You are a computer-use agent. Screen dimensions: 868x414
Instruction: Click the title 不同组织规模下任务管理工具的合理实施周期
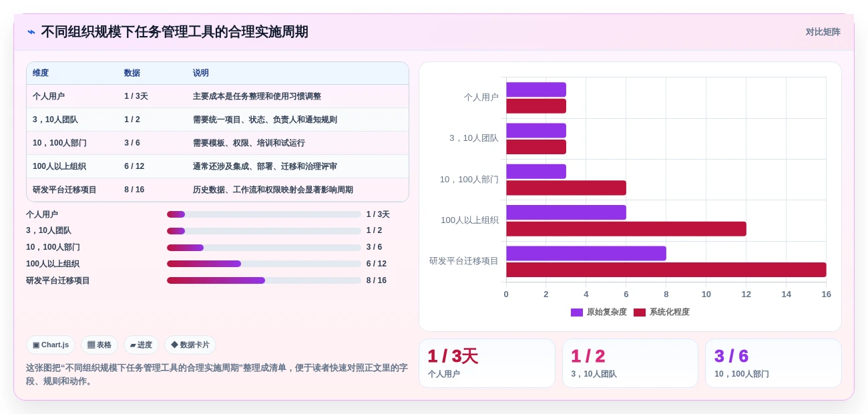(175, 32)
